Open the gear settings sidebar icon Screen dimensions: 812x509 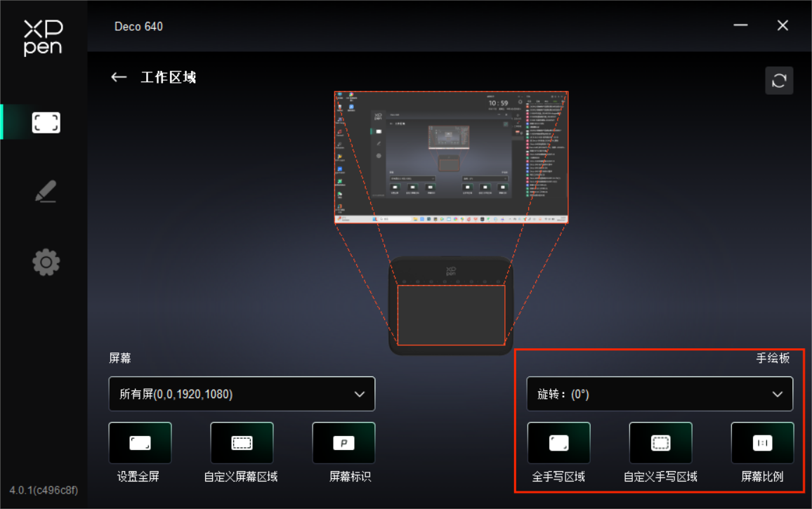pyautogui.click(x=46, y=263)
